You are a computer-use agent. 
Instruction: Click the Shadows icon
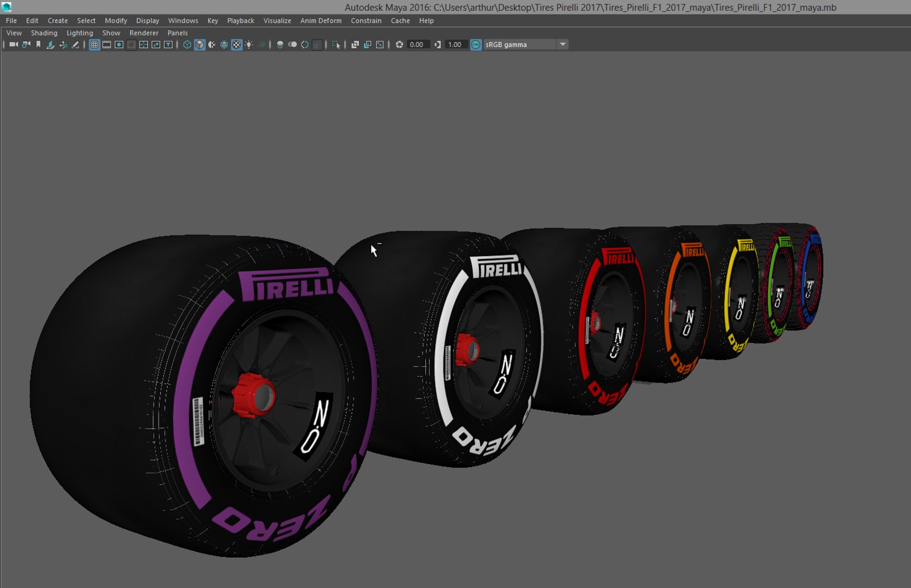coord(261,45)
